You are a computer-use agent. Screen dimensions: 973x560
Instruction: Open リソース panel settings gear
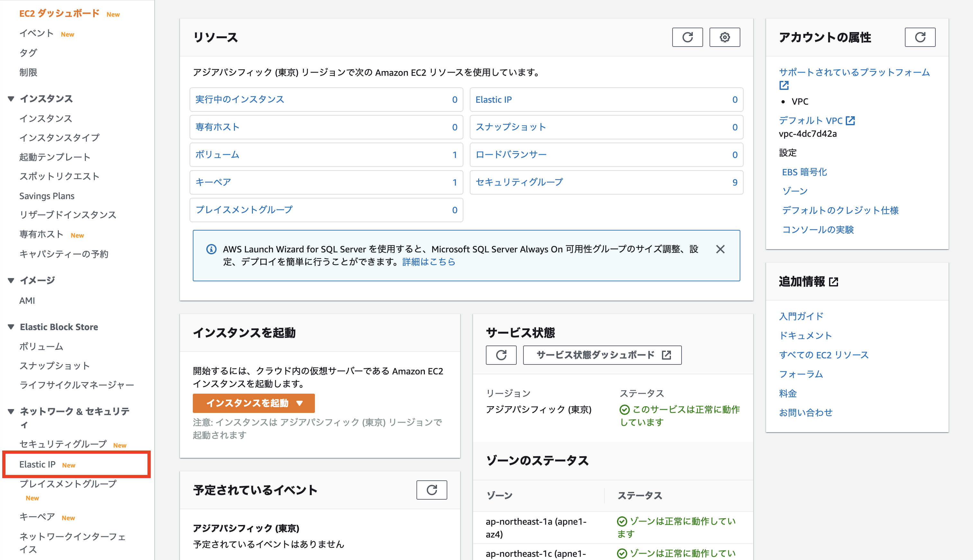click(x=725, y=37)
